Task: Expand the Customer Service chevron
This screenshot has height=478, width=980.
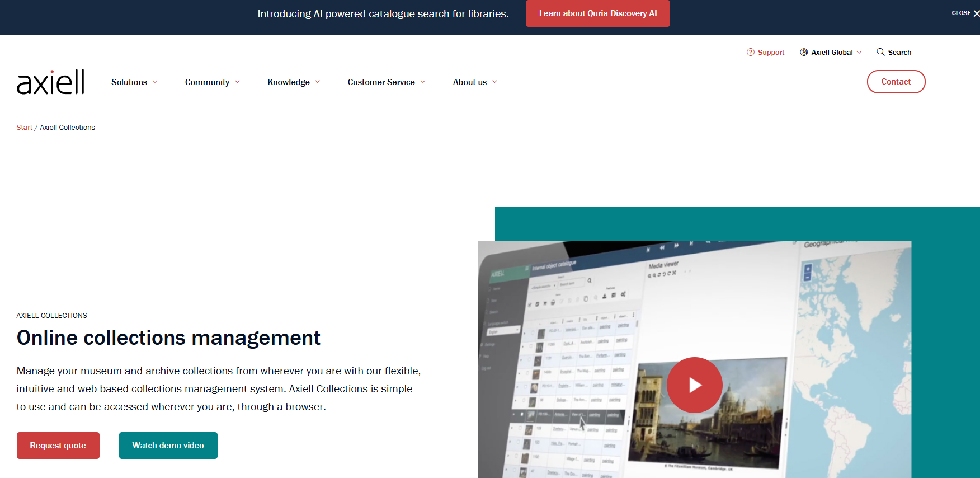Action: tap(423, 82)
